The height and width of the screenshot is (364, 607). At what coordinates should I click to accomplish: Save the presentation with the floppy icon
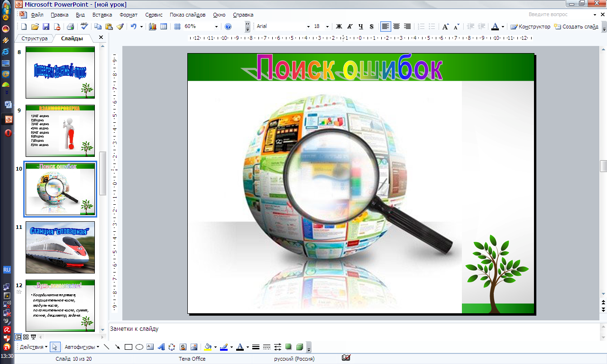(46, 27)
